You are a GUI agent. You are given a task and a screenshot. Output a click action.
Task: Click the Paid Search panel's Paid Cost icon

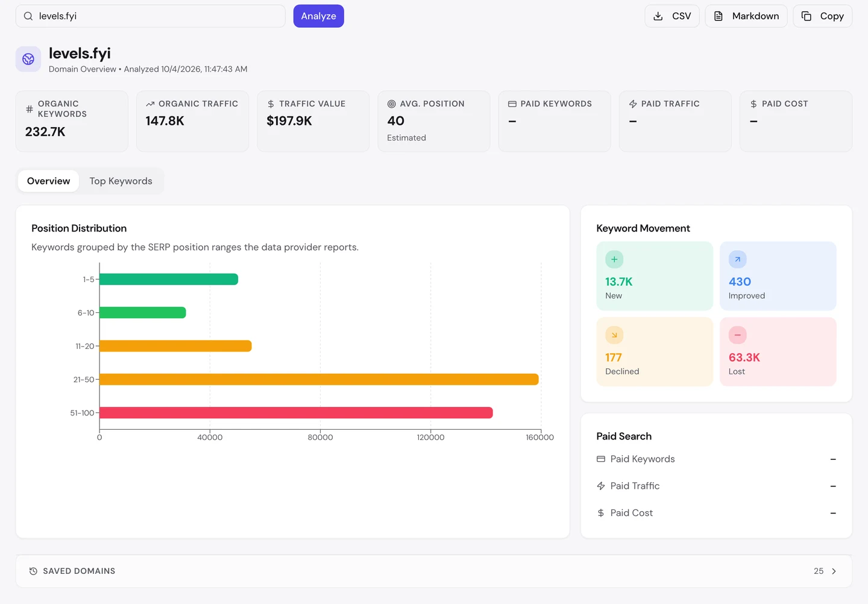coord(601,513)
